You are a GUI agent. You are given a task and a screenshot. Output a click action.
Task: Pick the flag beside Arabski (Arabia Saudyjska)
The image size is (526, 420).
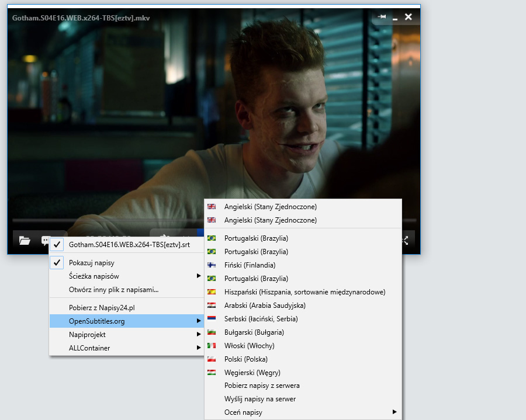point(212,306)
